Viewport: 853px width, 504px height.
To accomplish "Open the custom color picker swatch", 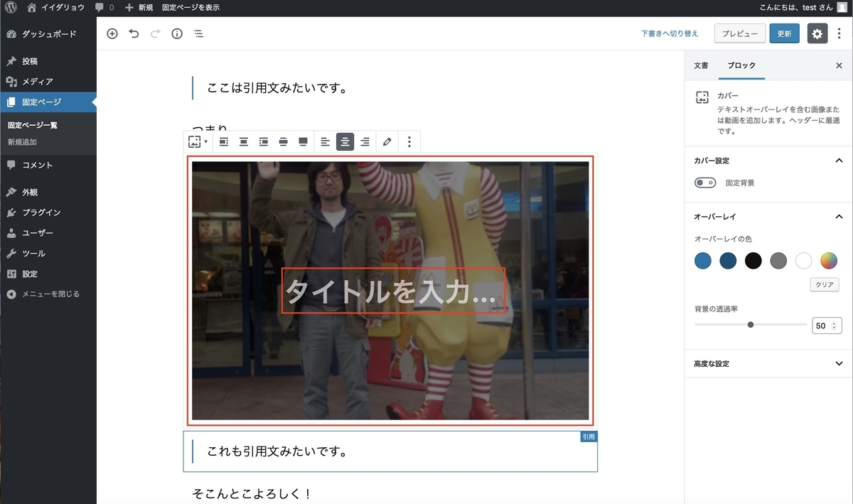I will [829, 261].
